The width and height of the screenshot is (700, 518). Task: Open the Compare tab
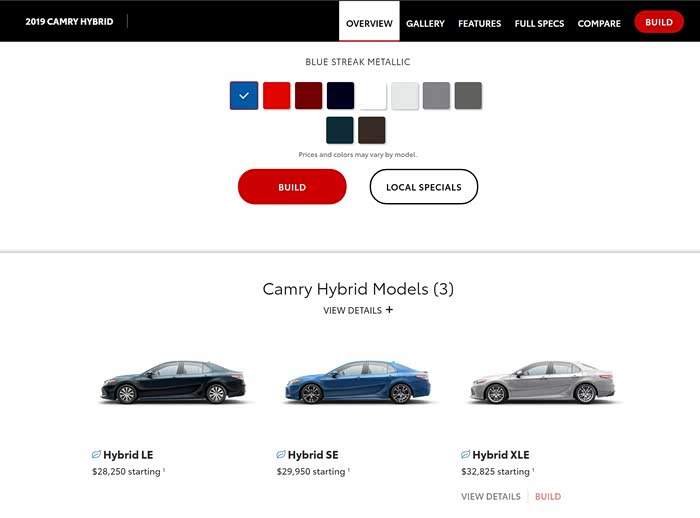(x=599, y=24)
